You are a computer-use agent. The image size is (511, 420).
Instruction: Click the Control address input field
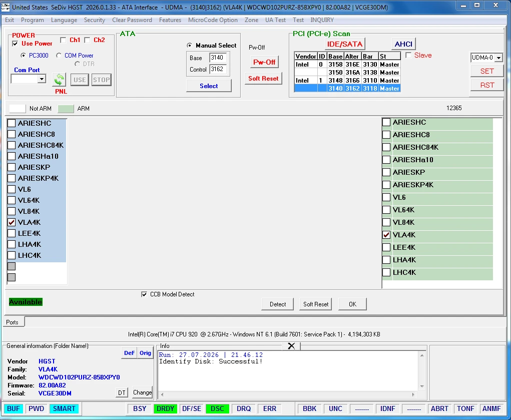click(218, 69)
